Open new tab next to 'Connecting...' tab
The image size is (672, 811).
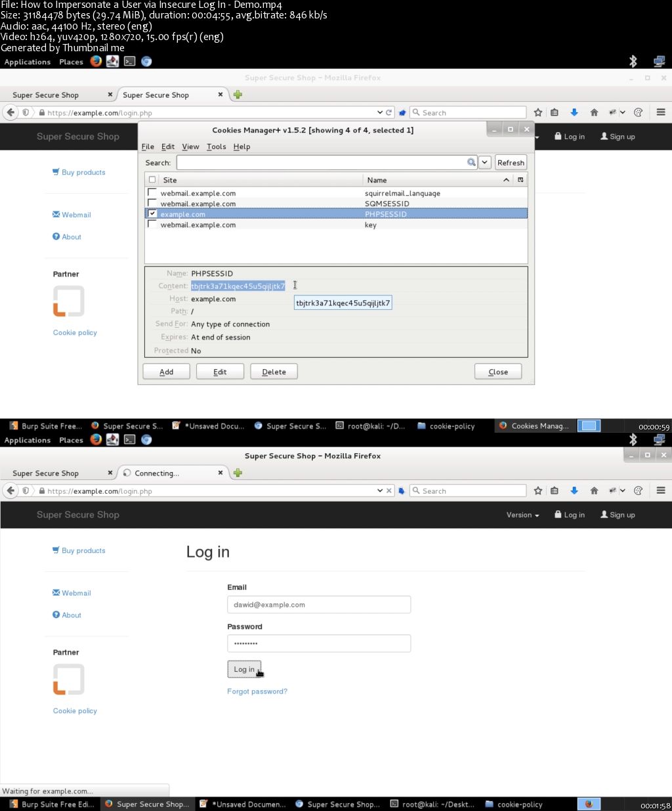point(238,473)
